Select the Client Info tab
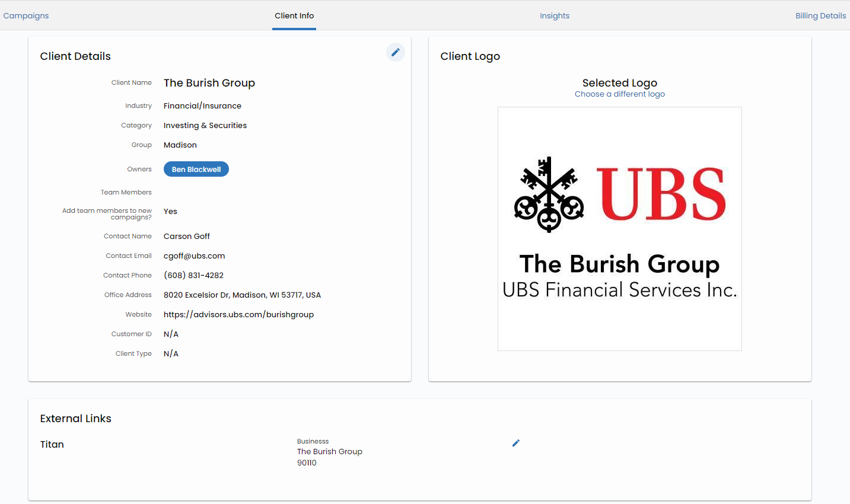This screenshot has width=850, height=504. pyautogui.click(x=294, y=15)
